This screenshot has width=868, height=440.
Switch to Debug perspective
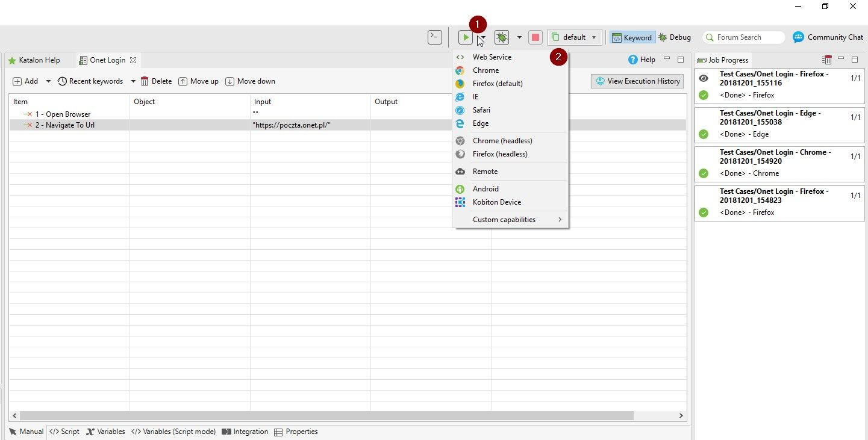[x=674, y=37]
